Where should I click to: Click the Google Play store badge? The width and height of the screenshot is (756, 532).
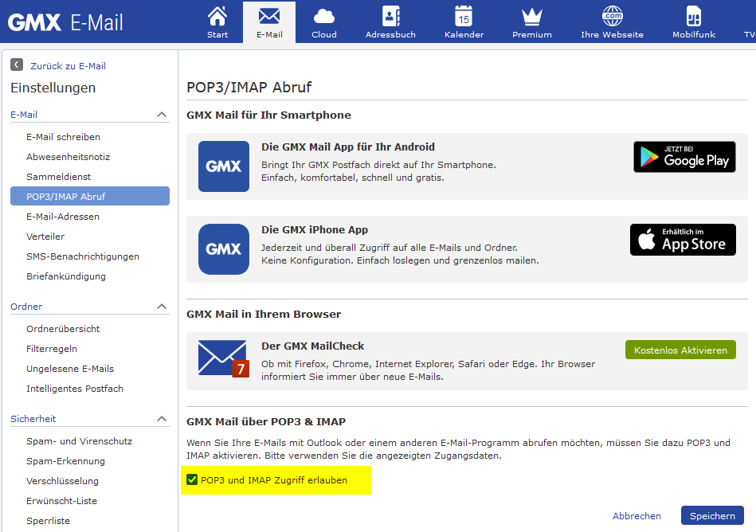coord(684,157)
